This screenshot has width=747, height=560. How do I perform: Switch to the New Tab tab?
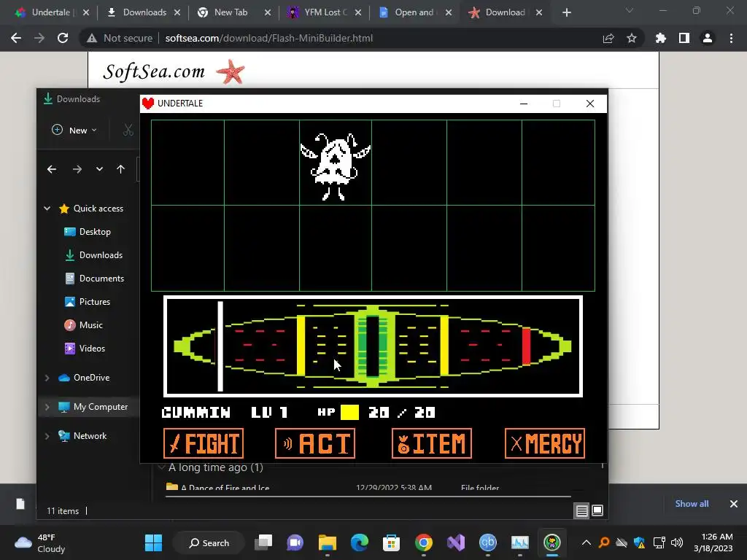pyautogui.click(x=230, y=12)
